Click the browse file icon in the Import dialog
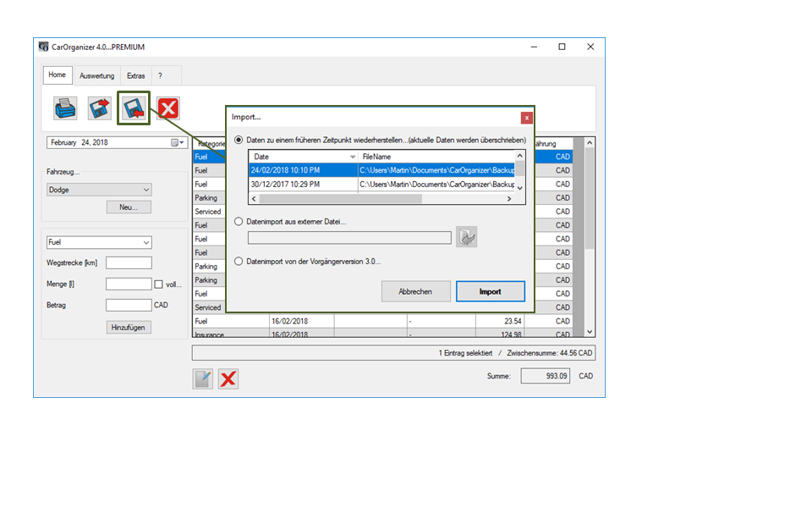The image size is (812, 508). (466, 238)
